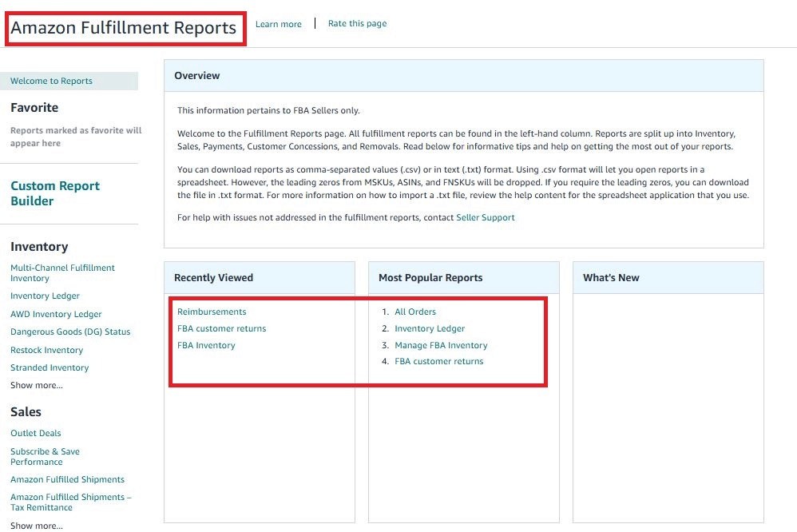Select All Orders under Most Popular Reports
Screen dimensions: 797x532
[414, 312]
